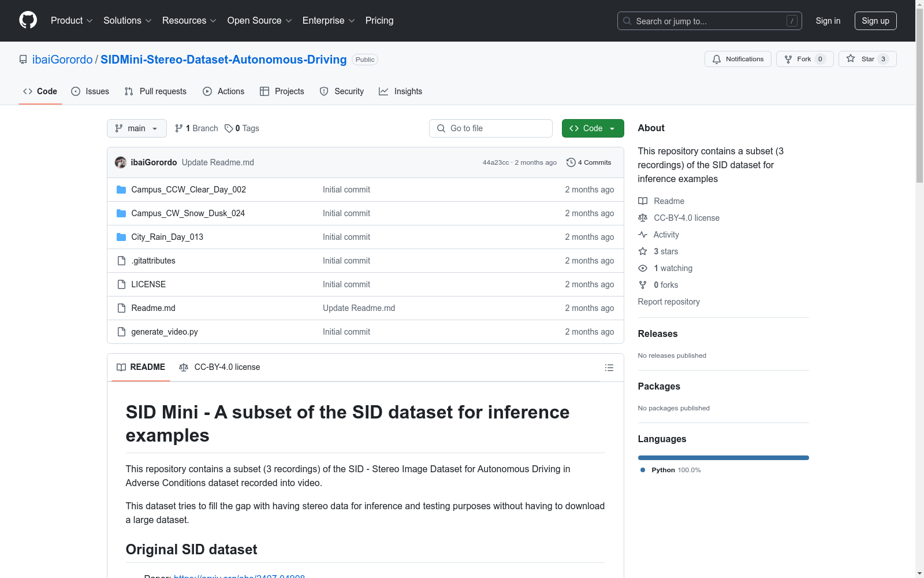Click the .gitattributes file icon
Viewport: 924px width, 578px height.
tap(121, 261)
